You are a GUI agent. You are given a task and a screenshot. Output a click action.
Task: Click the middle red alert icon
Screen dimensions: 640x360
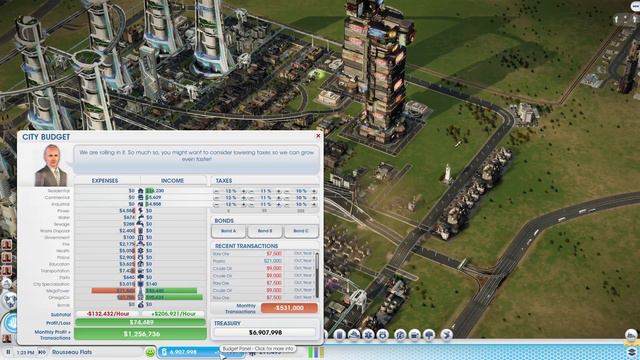[7, 258]
